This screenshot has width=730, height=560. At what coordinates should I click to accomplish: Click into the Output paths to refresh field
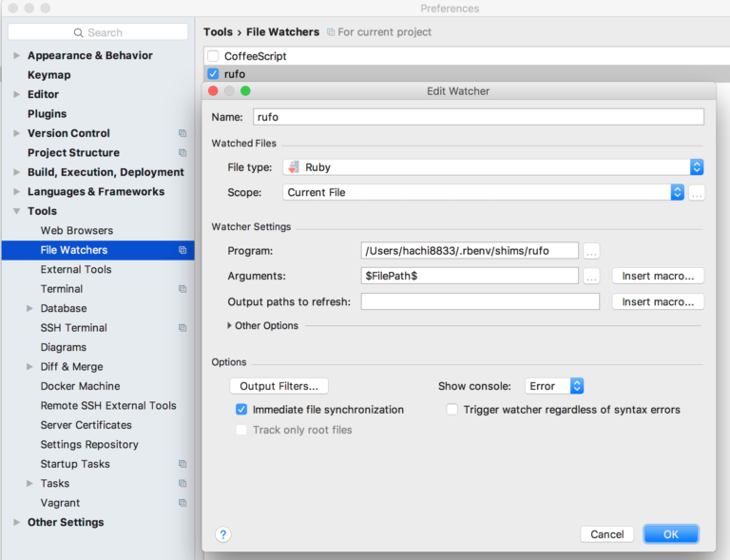tap(480, 302)
